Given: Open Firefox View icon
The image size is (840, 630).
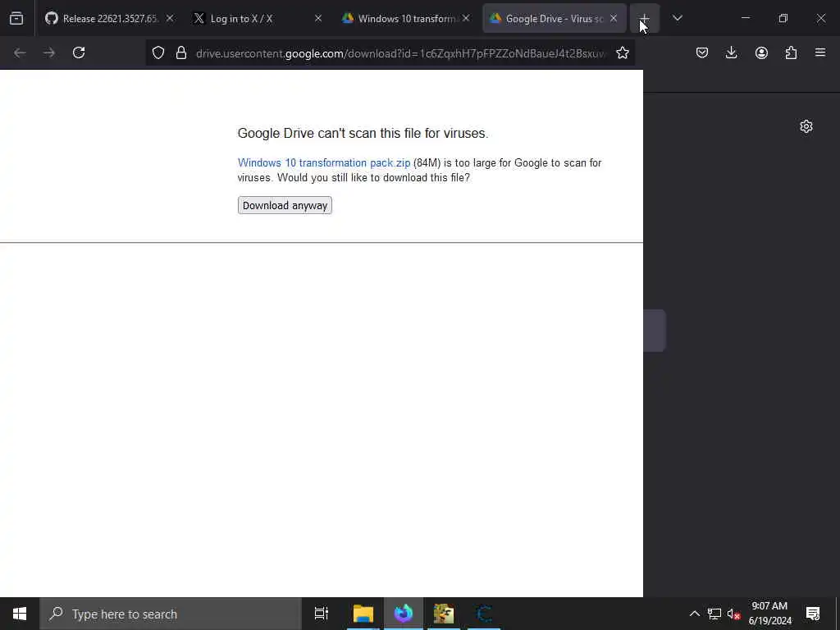Looking at the screenshot, I should [16, 18].
